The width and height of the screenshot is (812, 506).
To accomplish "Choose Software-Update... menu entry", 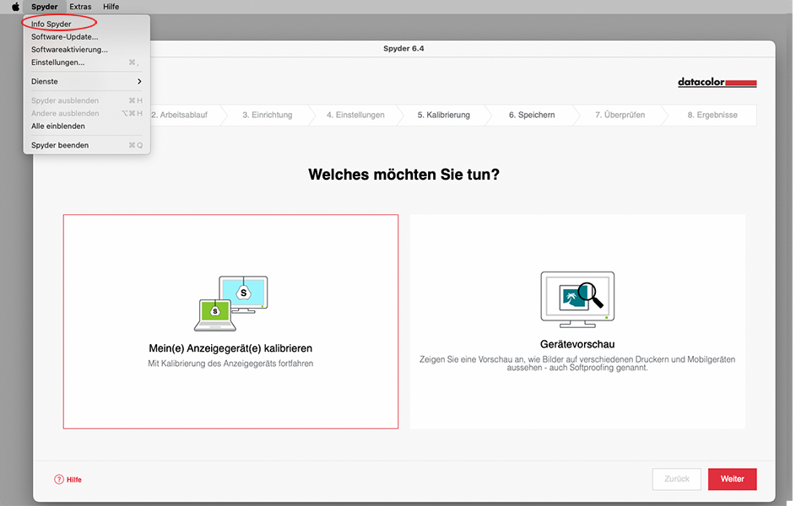I will tap(65, 37).
